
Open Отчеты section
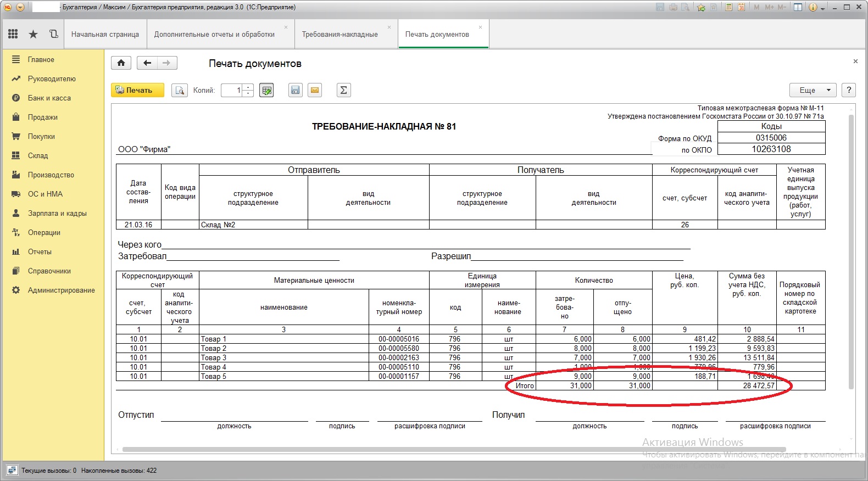point(53,251)
